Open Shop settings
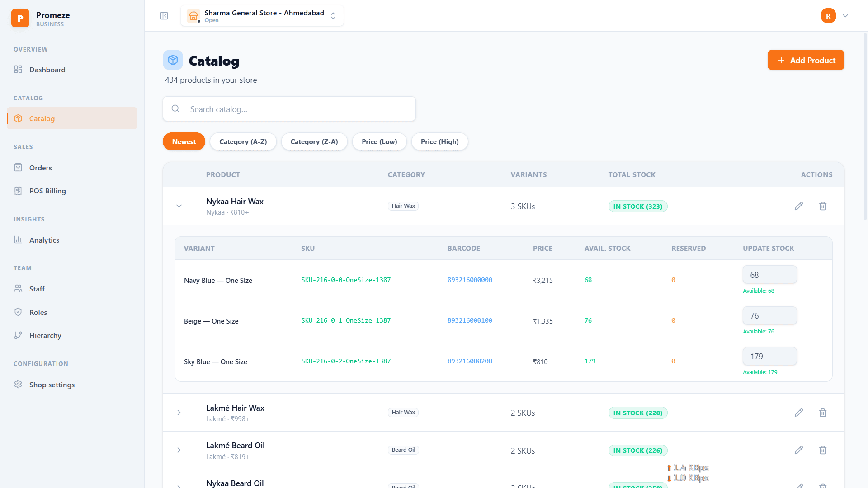Image resolution: width=868 pixels, height=488 pixels. 72,385
